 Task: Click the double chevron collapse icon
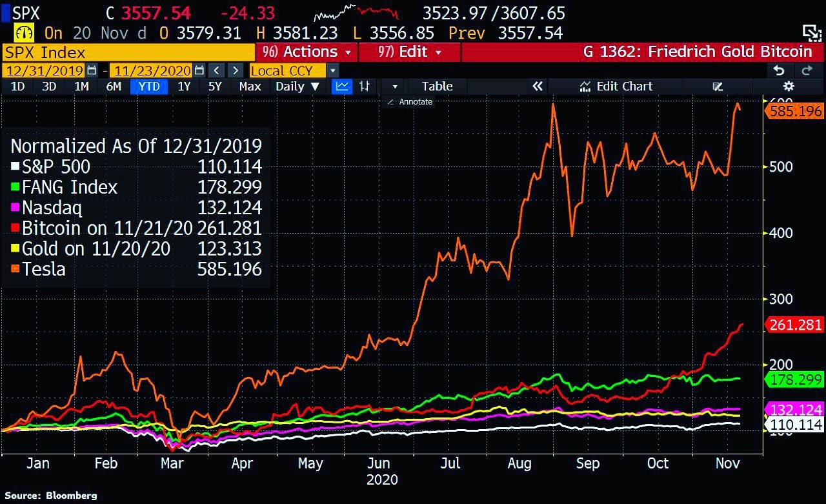click(x=538, y=86)
